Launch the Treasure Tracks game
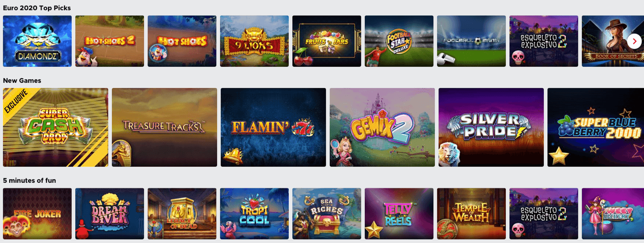 coord(164,127)
